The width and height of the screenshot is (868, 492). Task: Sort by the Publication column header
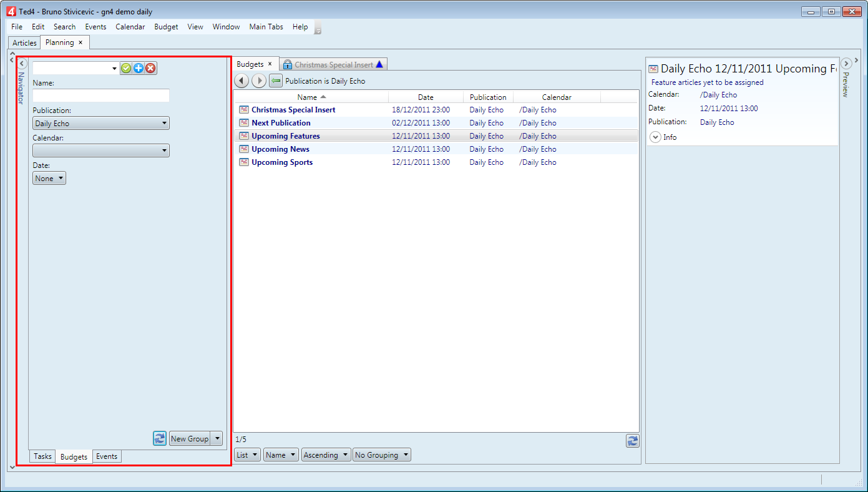pyautogui.click(x=488, y=97)
